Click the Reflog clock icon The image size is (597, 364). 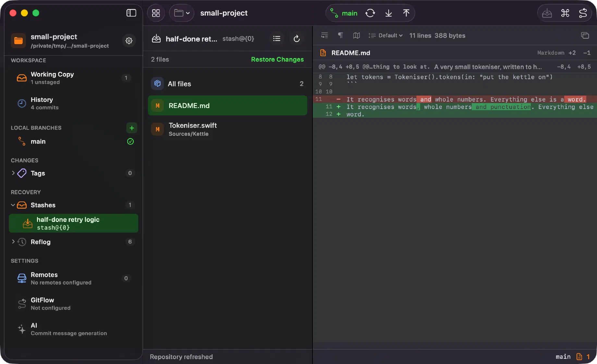[22, 242]
